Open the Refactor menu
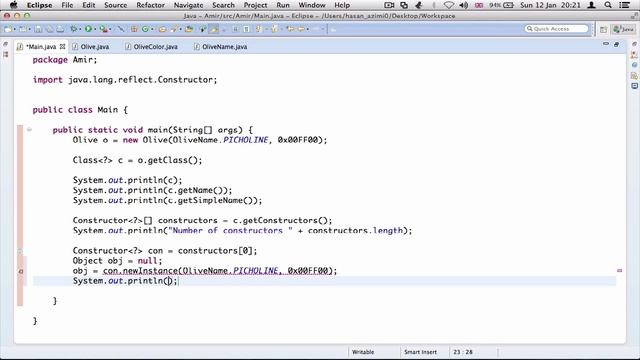Screen dimensions: 640x360 150,5
